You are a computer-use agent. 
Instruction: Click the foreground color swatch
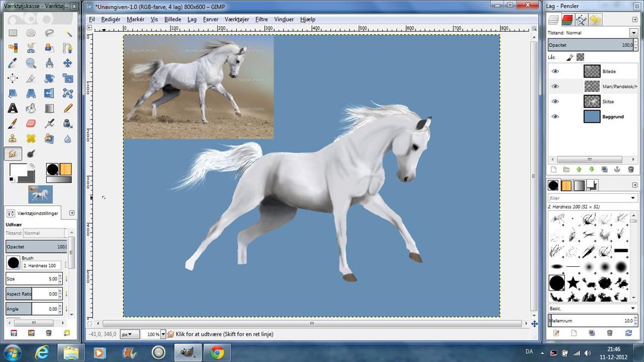pos(18,170)
